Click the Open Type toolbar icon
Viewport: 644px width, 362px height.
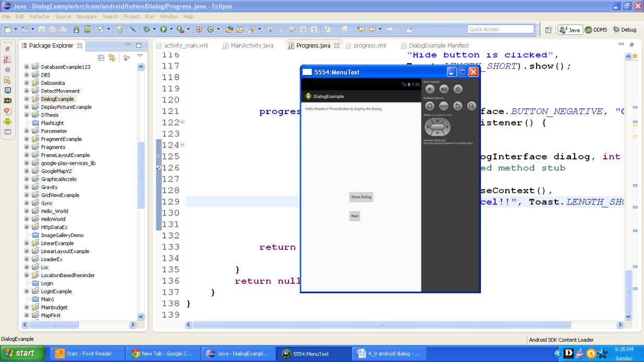[x=229, y=30]
